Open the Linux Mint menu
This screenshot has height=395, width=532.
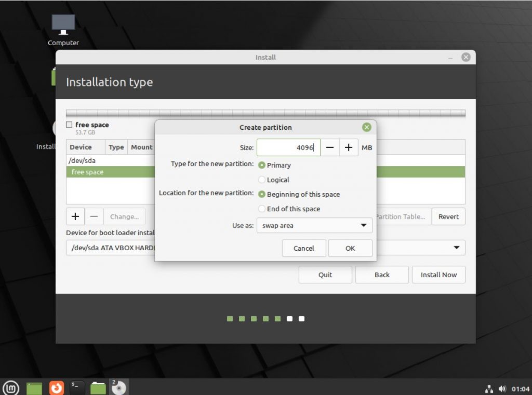pyautogui.click(x=10, y=387)
